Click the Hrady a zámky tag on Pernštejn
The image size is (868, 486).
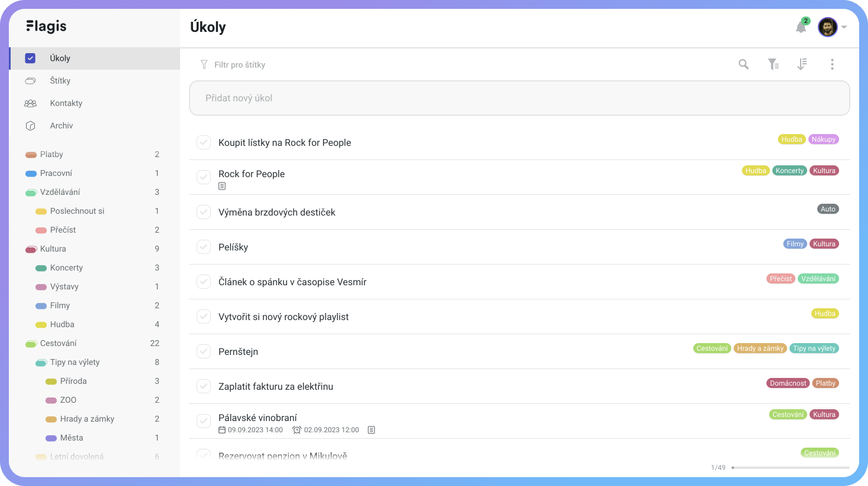point(760,348)
